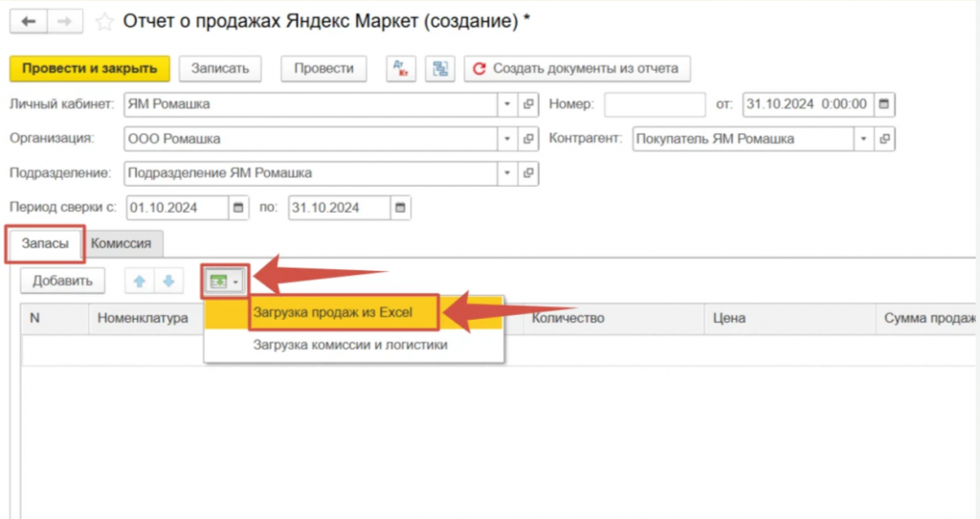Image resolution: width=980 pixels, height=519 pixels.
Task: Open calendar for the document date field
Action: pos(884,103)
